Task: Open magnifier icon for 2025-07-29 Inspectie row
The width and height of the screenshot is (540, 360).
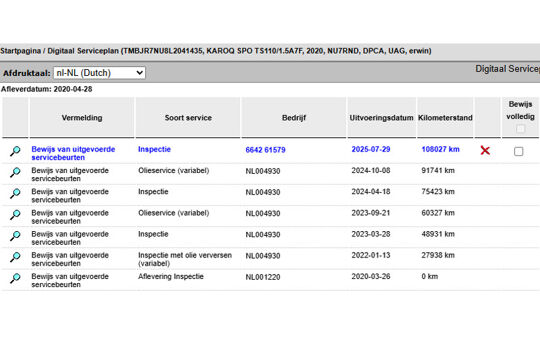Action: 15,151
